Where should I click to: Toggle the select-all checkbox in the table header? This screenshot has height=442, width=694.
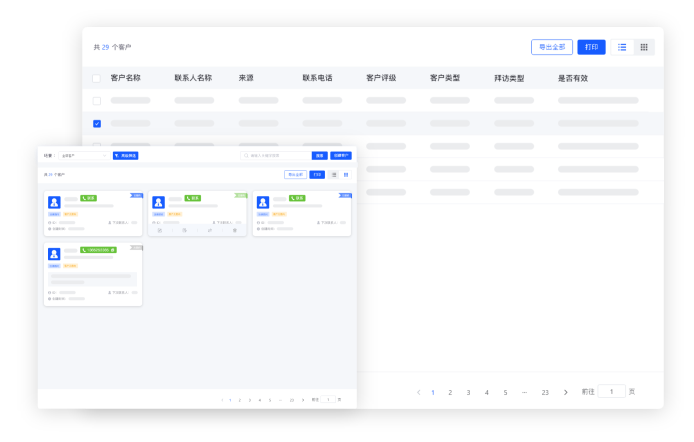tap(97, 77)
